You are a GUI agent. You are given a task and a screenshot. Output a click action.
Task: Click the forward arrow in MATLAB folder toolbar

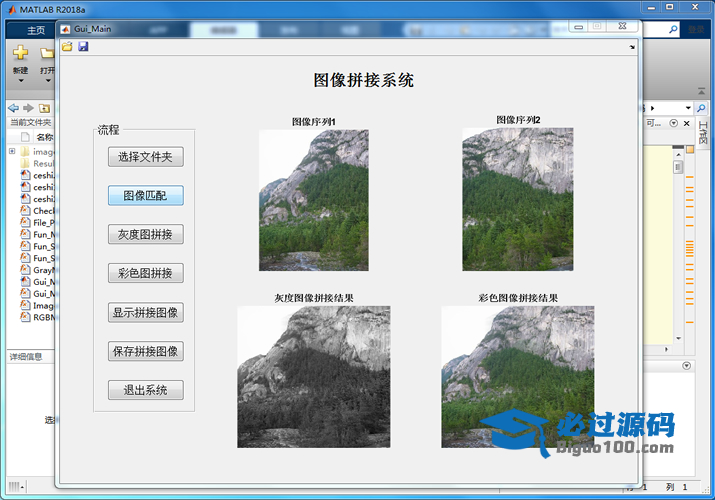pos(29,108)
